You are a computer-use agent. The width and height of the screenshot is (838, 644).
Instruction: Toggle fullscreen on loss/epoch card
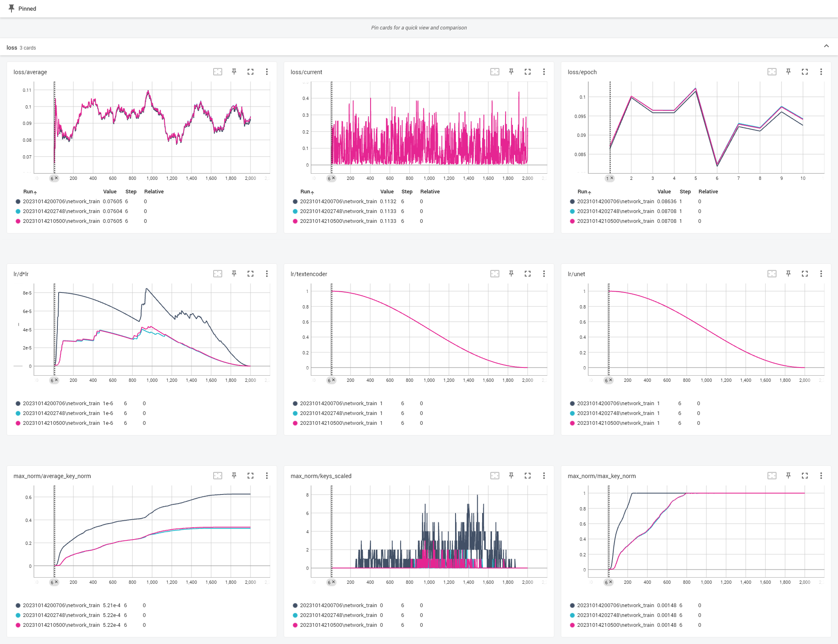[x=805, y=72]
